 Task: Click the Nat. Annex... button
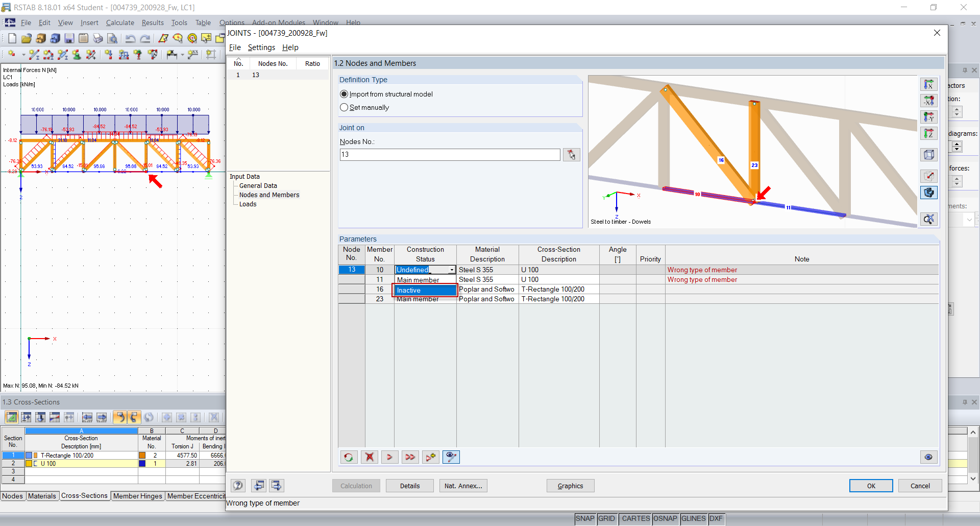coord(463,486)
